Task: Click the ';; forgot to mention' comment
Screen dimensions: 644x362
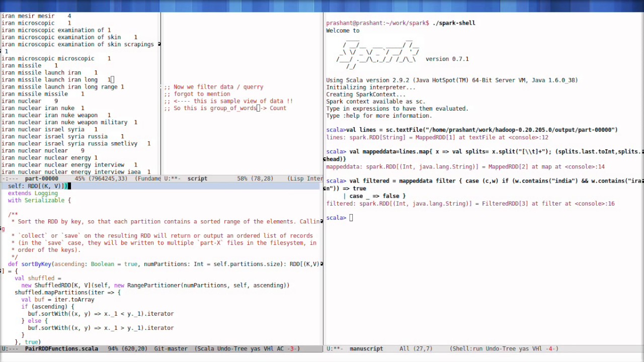Action: [197, 94]
